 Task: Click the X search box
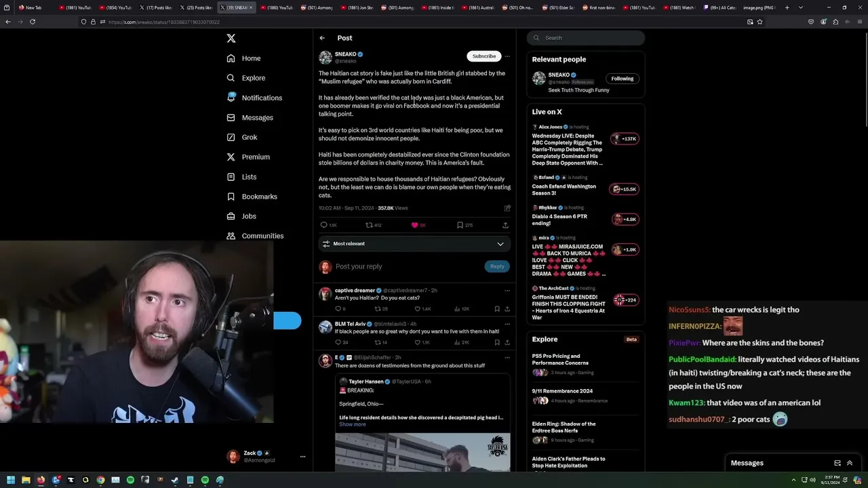point(586,38)
